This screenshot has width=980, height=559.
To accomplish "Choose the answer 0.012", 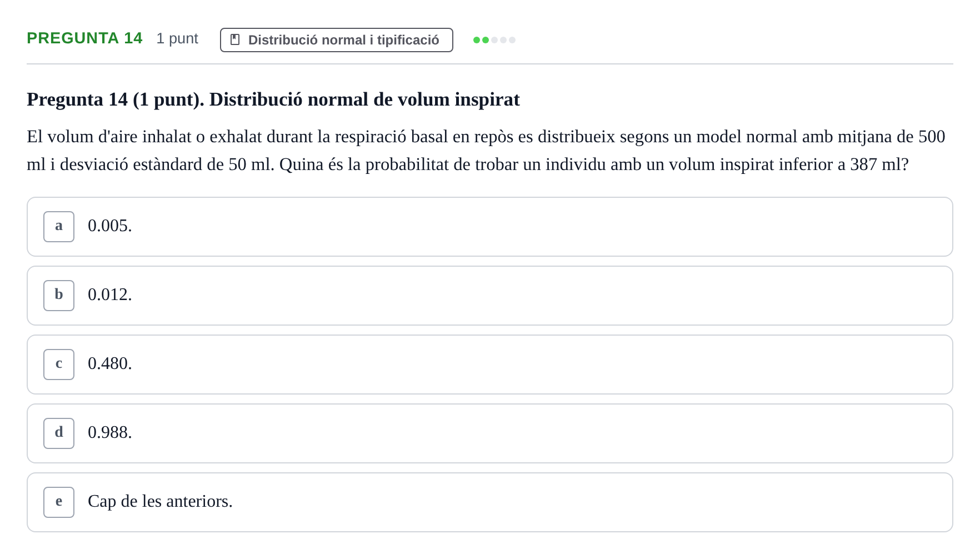I will point(490,296).
